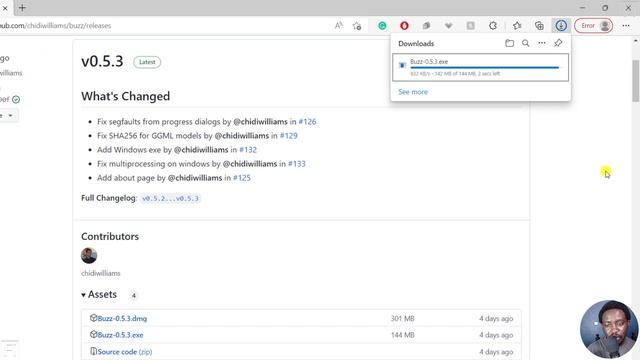Download Buzz-0.5.3.exe asset
The height and width of the screenshot is (360, 640).
tap(120, 335)
